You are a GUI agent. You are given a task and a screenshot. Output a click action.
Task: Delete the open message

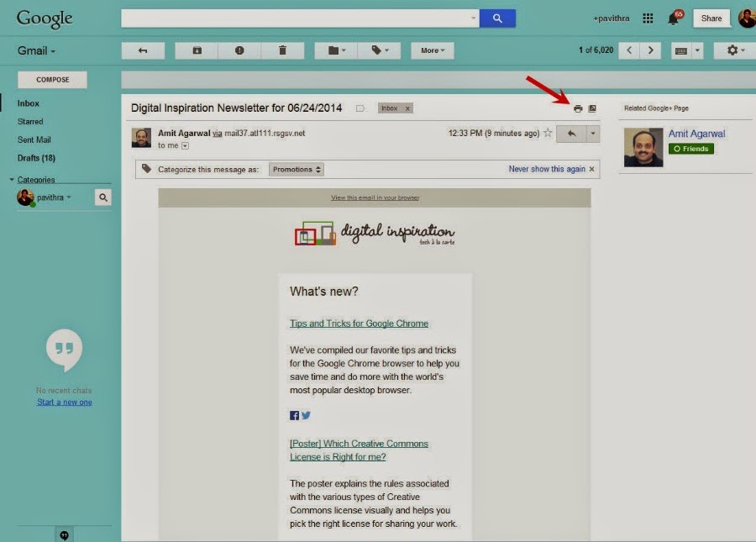click(283, 50)
